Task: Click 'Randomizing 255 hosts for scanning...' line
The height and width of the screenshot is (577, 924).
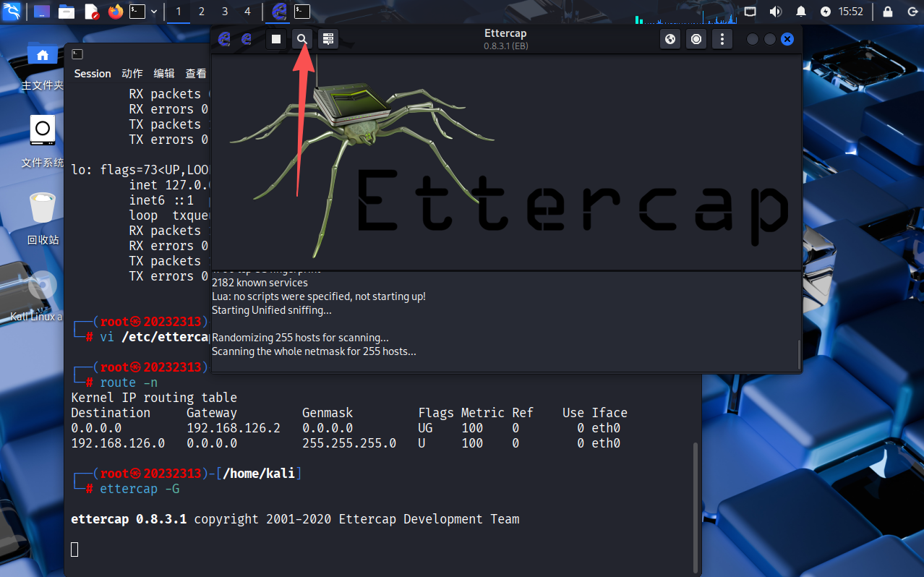Action: pos(300,338)
